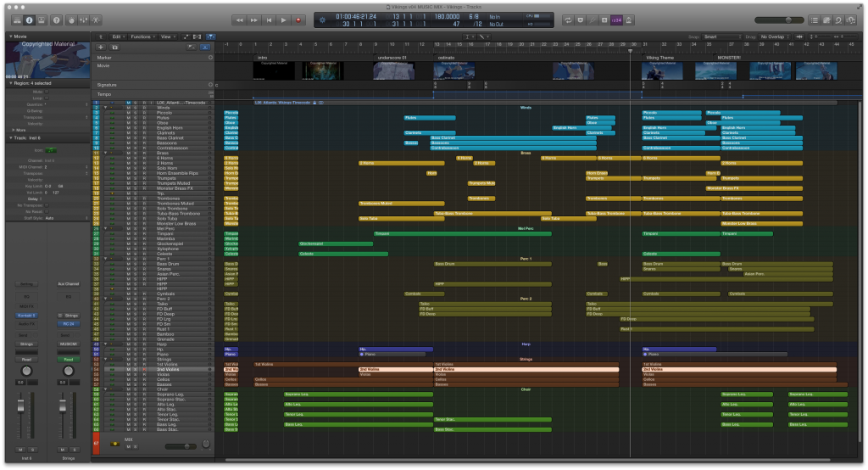
Task: Open the Inspector with the info icon
Action: pos(30,19)
